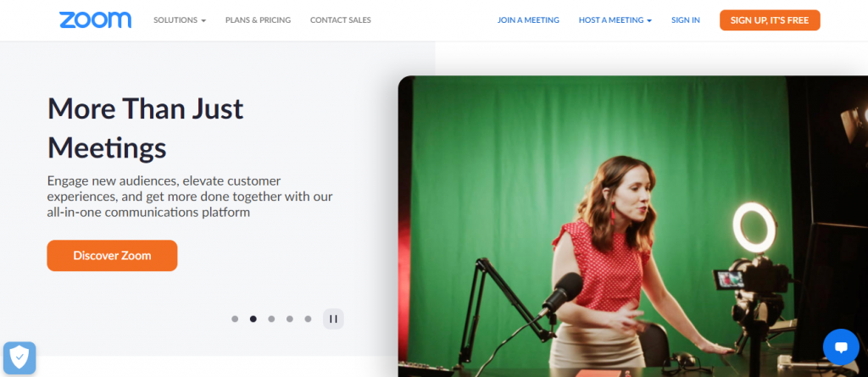Pause the hero carousel
The image size is (868, 377).
(x=333, y=319)
